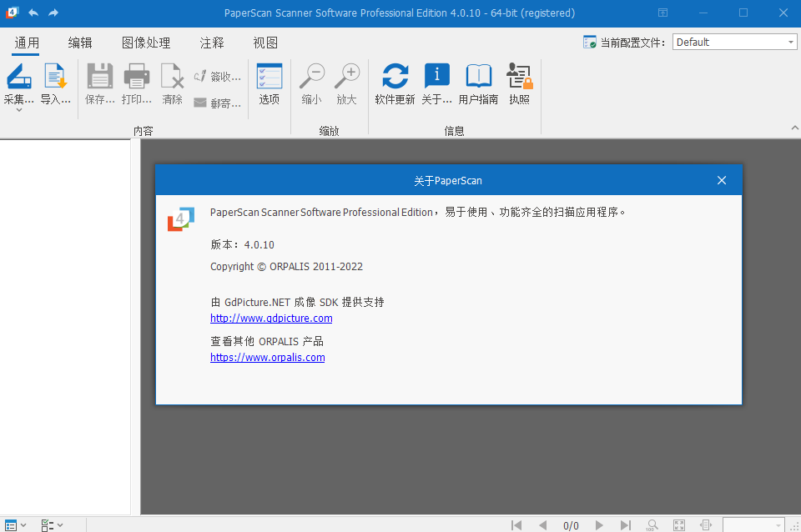The image size is (801, 532).
Task: Click the PaperScan logo in About dialog
Action: click(x=181, y=219)
